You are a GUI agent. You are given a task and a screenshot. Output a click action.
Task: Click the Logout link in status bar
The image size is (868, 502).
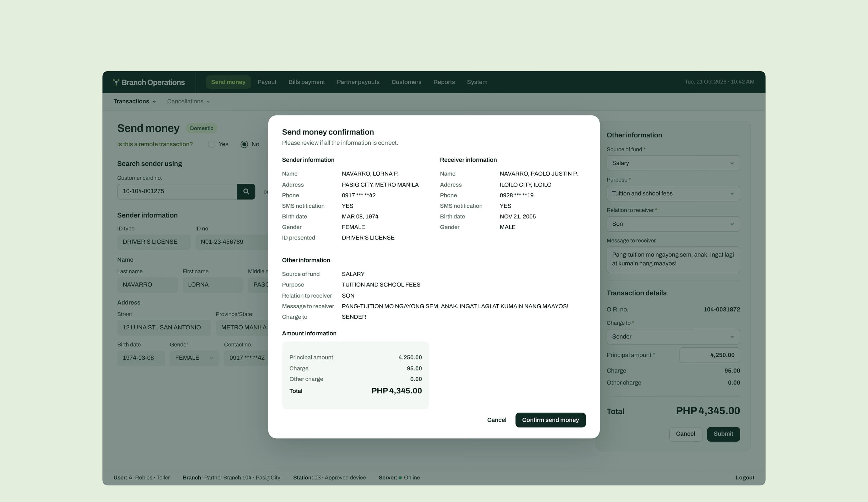(745, 478)
